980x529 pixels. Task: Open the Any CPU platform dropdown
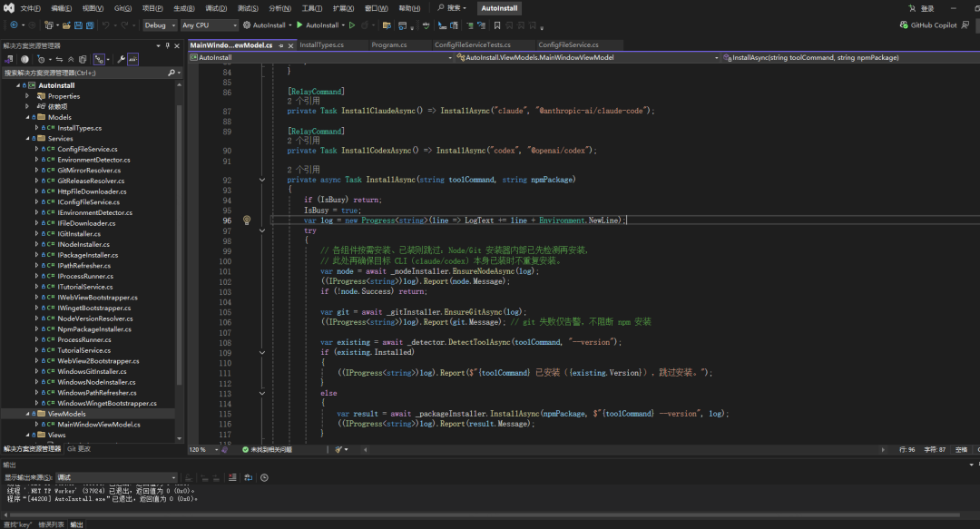pos(210,25)
